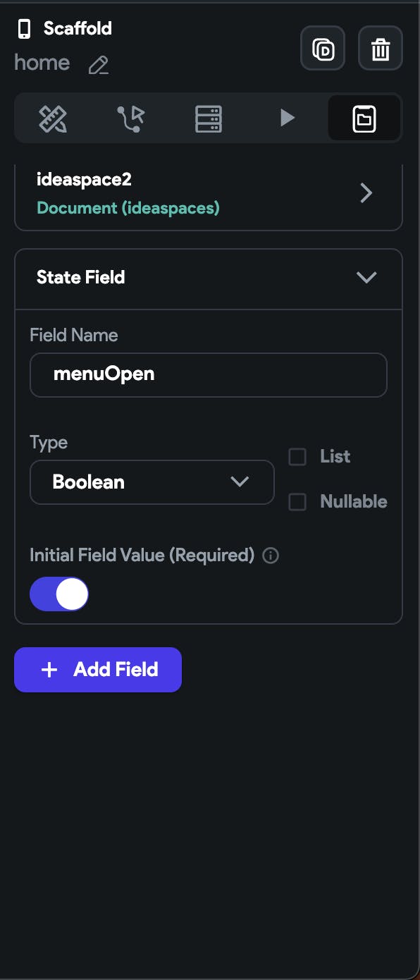420x980 pixels.
Task: Toggle the Initial Field Value switch off
Action: [59, 594]
